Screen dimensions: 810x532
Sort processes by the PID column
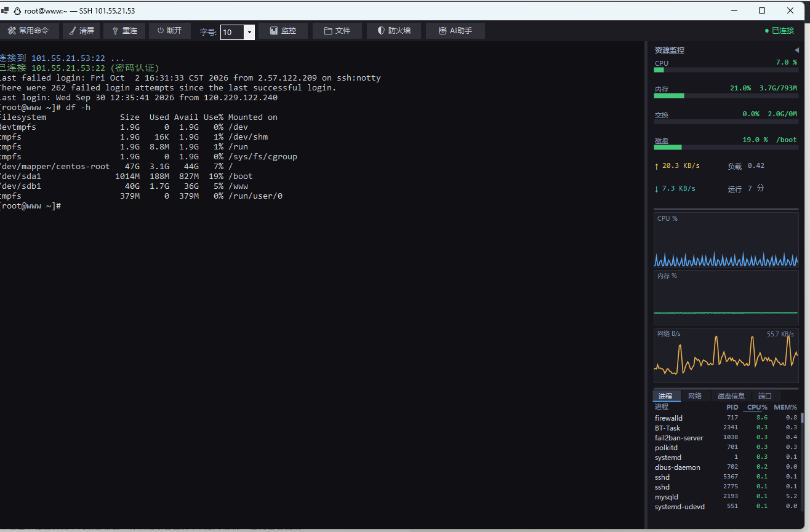coord(732,407)
